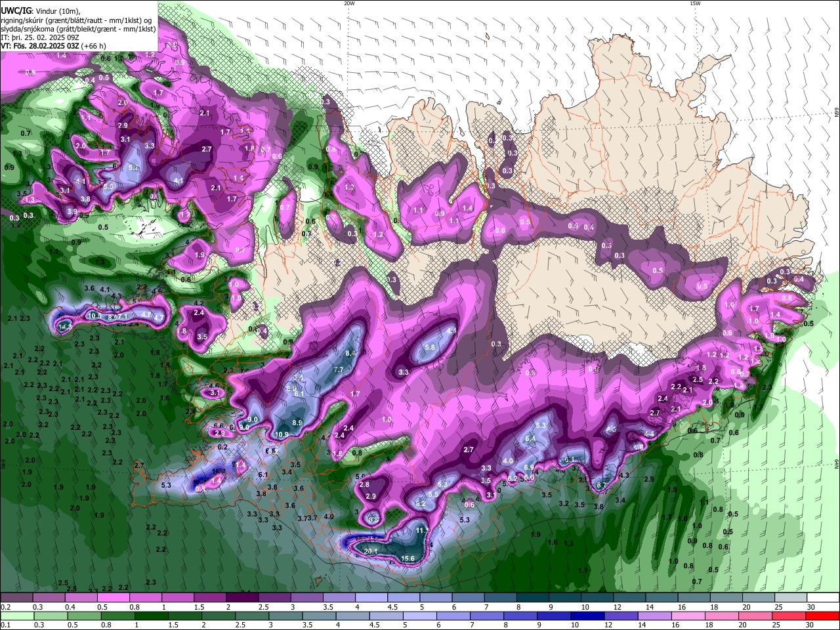Pick the lavender swatch between 4 and 4.5, top row
This screenshot has width=840, height=630.
(x=370, y=598)
